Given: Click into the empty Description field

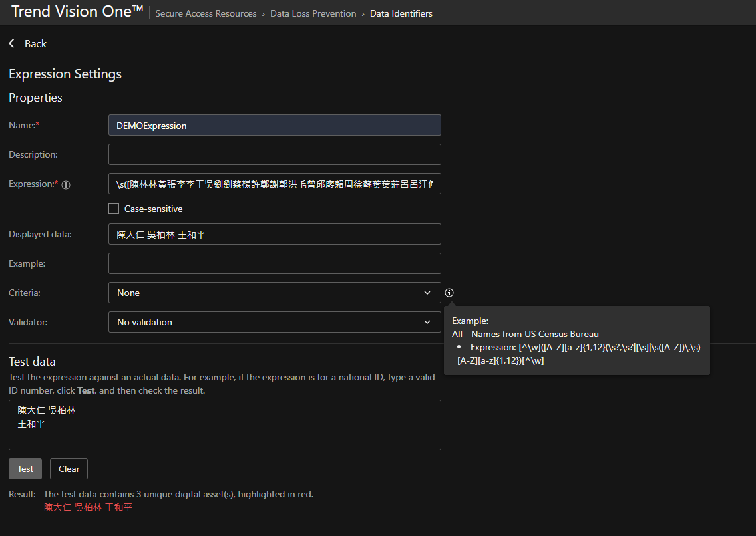Looking at the screenshot, I should point(274,154).
